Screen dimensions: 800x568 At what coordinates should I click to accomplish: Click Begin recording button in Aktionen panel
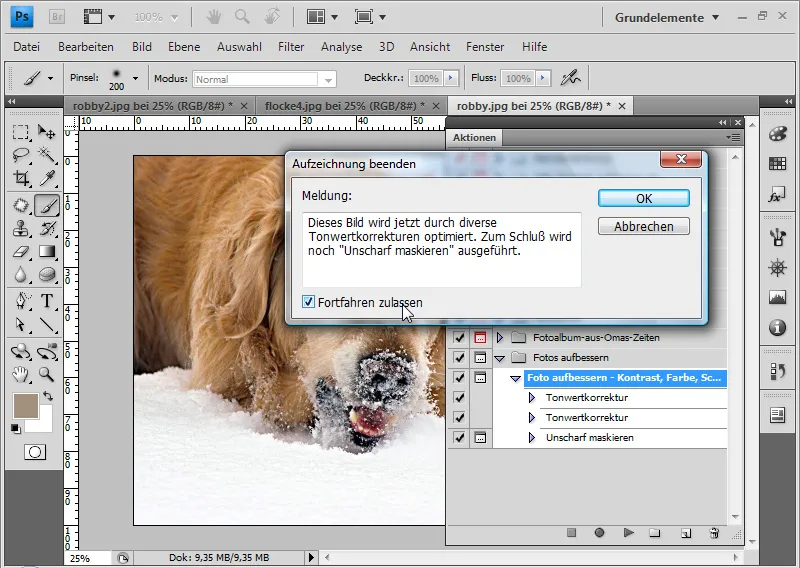pos(599,533)
